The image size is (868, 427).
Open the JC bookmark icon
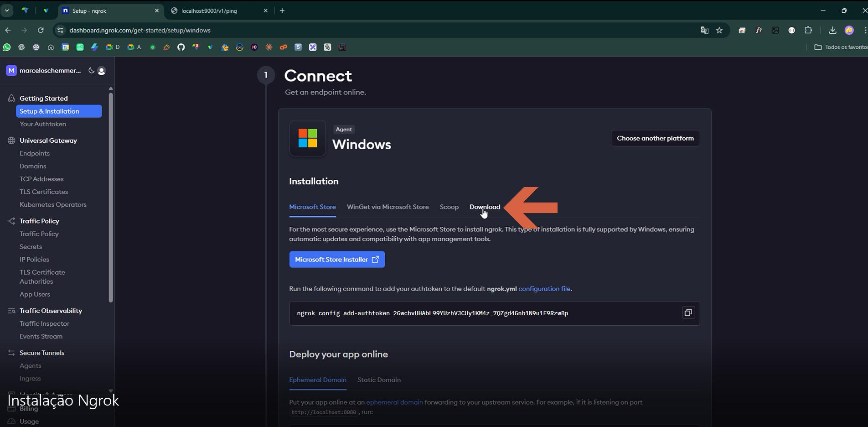click(x=254, y=47)
